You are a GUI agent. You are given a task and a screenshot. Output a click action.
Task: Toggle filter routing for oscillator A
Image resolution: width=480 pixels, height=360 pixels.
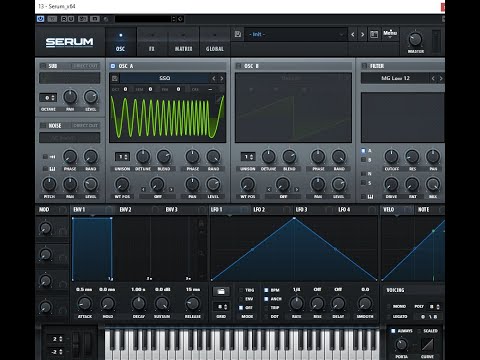coord(364,151)
